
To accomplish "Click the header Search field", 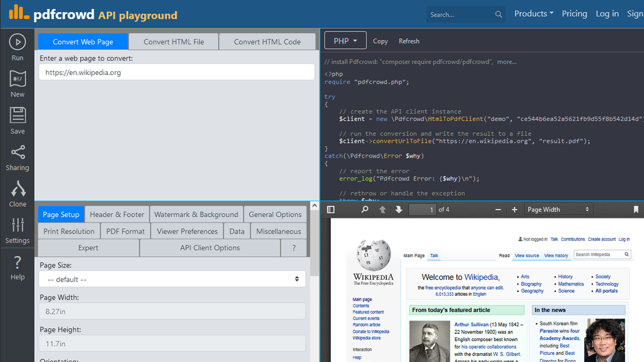I will click(x=460, y=15).
